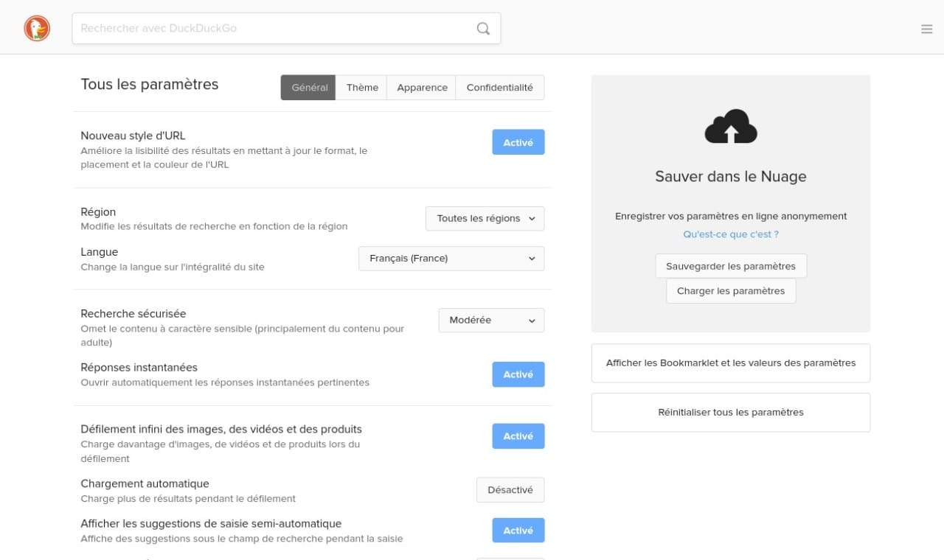
Task: Click the search magnifier icon
Action: [483, 28]
